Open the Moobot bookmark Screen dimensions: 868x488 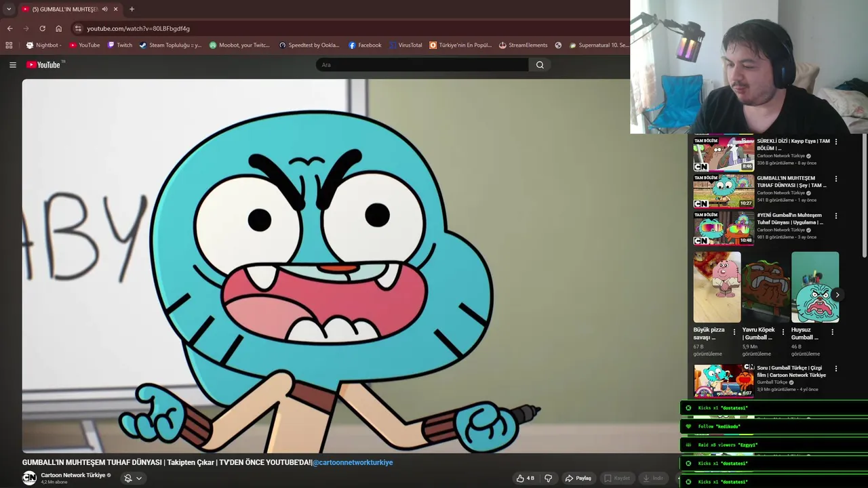click(x=239, y=45)
